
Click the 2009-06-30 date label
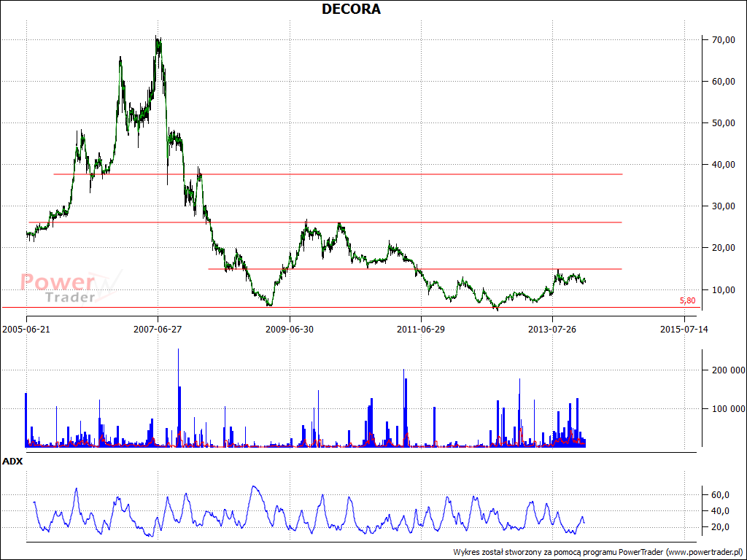(289, 329)
